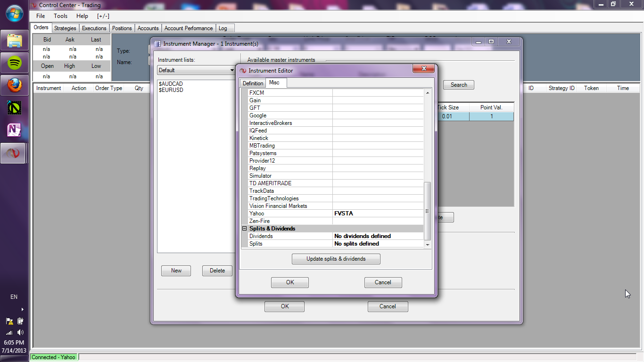Click the Control Center title bar icon
Screen dimensions: 644x362
[33, 5]
